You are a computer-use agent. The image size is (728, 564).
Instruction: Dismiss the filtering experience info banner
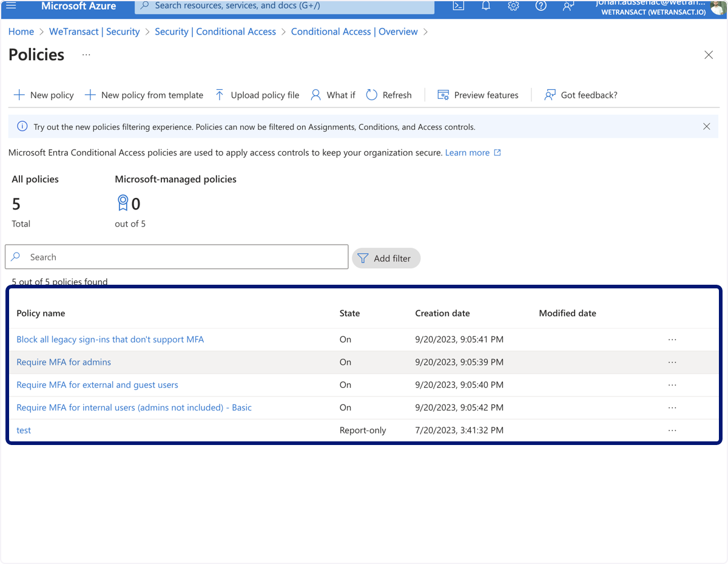pos(706,126)
